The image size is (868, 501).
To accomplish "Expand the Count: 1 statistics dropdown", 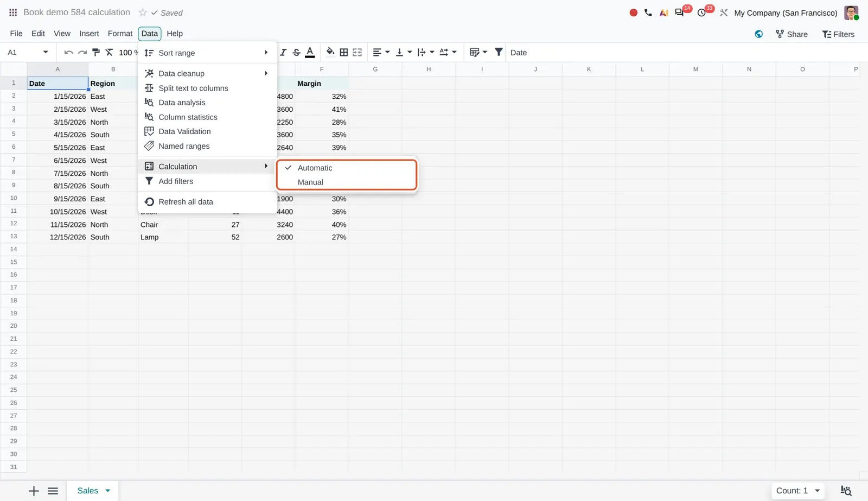I will [x=797, y=491].
